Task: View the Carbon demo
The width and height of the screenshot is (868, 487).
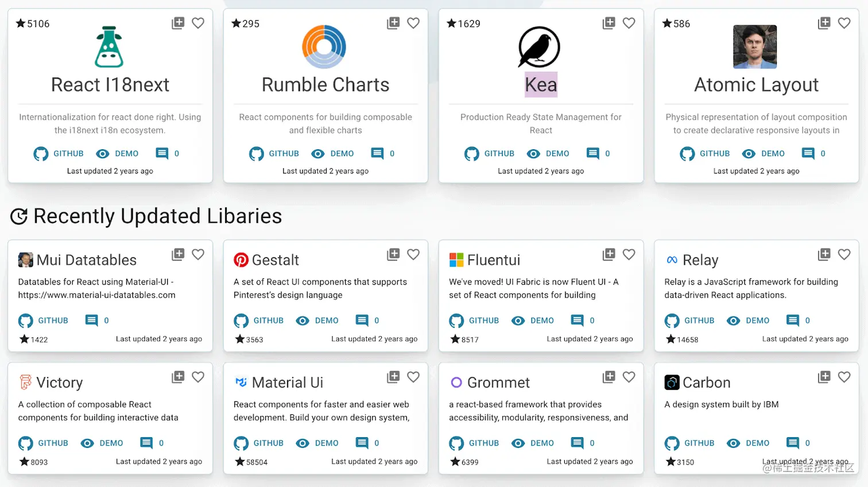Action: (747, 443)
